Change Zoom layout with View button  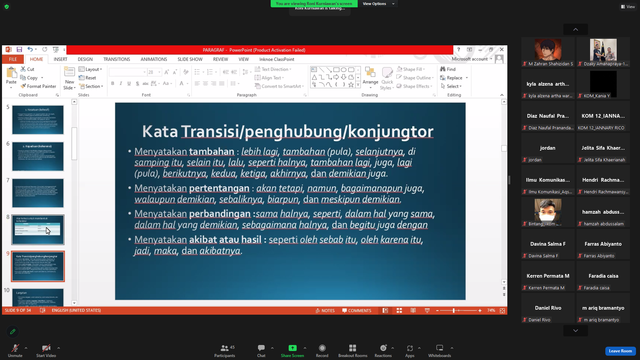[628, 7]
